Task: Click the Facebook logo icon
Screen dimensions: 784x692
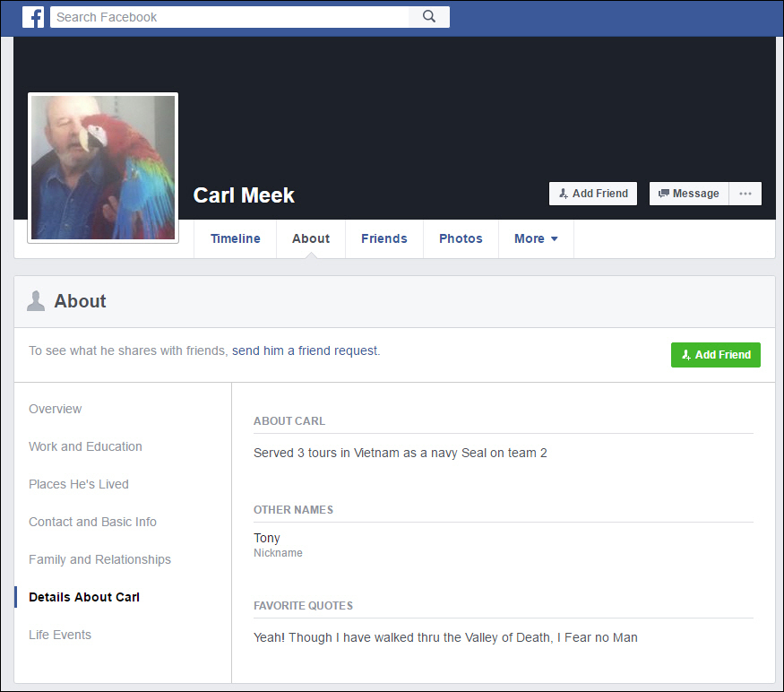Action: coord(33,17)
